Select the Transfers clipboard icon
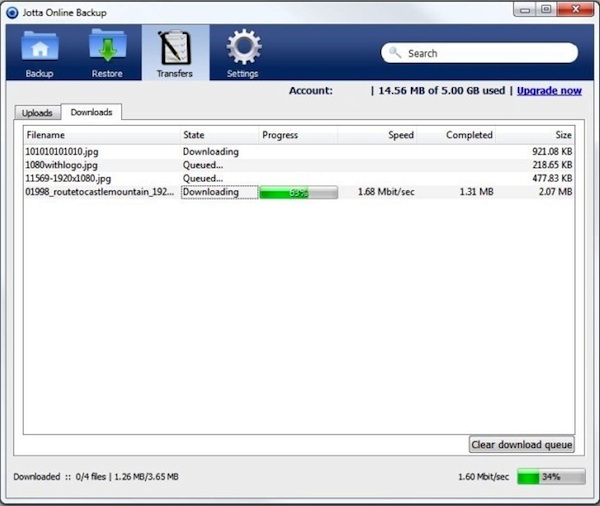The height and width of the screenshot is (506, 600). point(175,47)
